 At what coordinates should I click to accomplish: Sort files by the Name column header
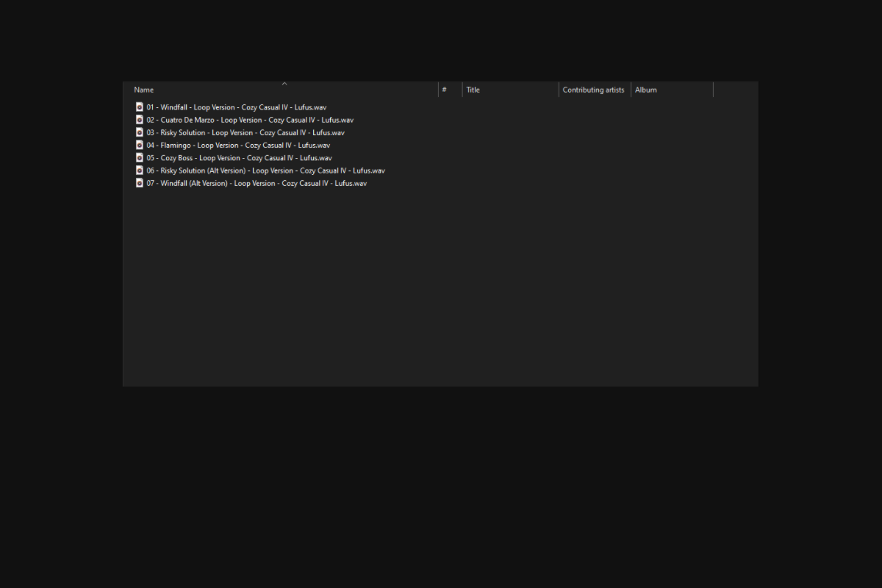pyautogui.click(x=284, y=90)
